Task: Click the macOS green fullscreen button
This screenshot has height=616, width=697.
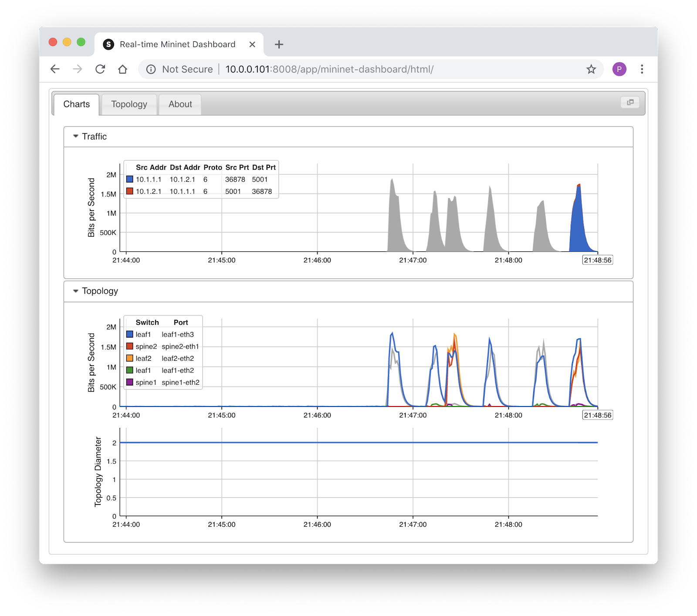Action: (81, 42)
